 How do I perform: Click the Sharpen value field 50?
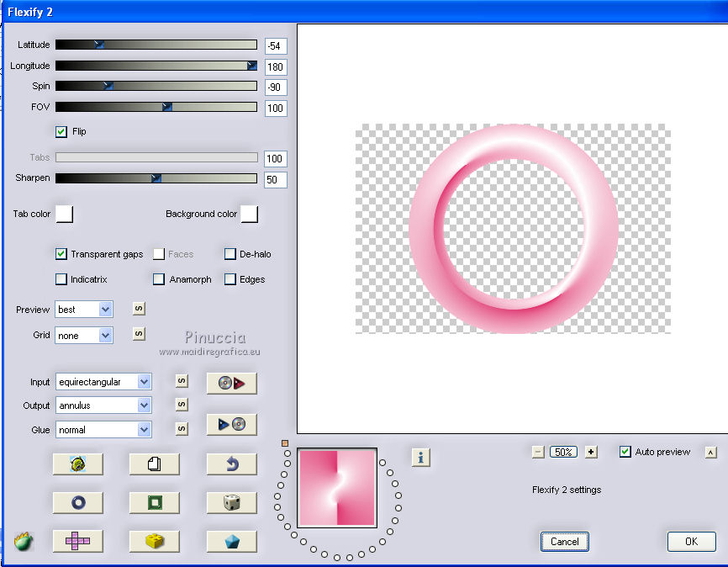click(x=276, y=180)
